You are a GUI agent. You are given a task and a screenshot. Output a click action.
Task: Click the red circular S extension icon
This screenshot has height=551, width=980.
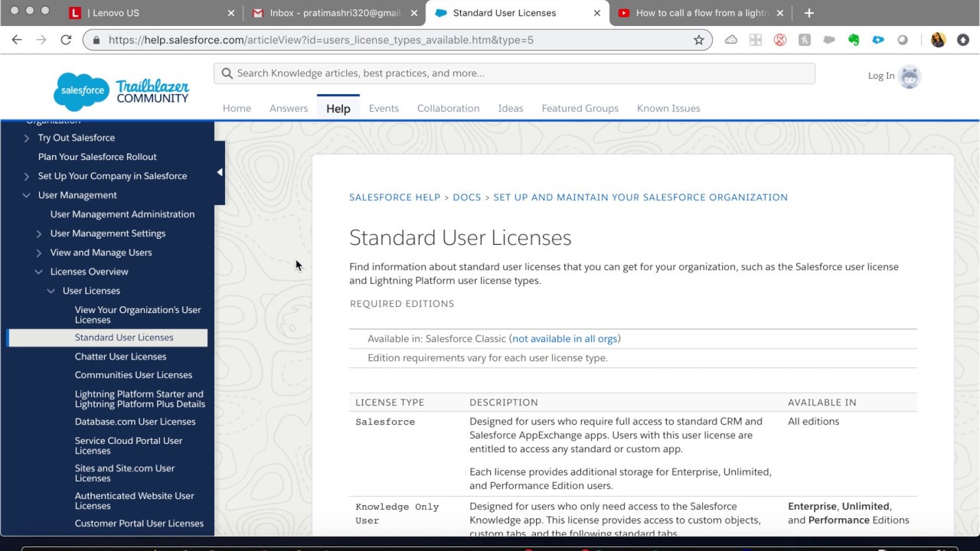tap(780, 40)
